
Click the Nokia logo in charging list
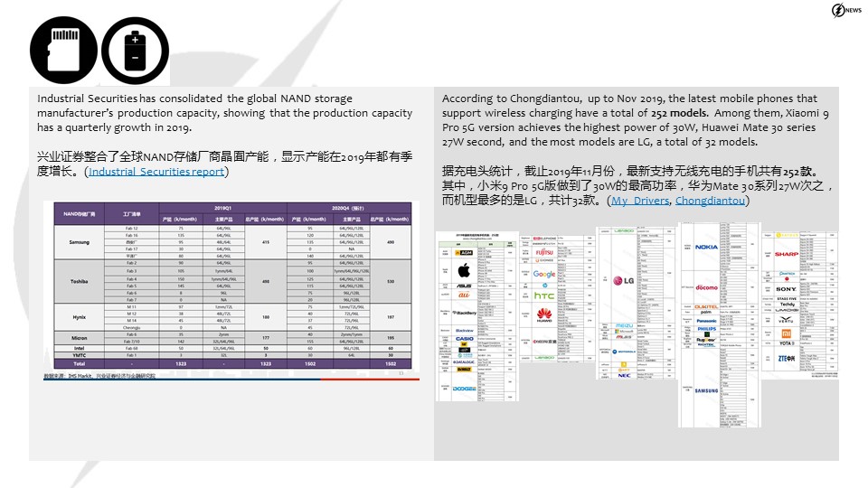(706, 247)
